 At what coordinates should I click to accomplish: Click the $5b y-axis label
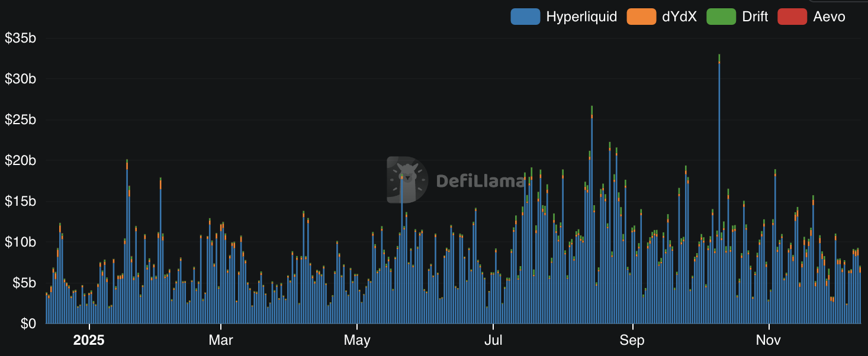tap(24, 283)
